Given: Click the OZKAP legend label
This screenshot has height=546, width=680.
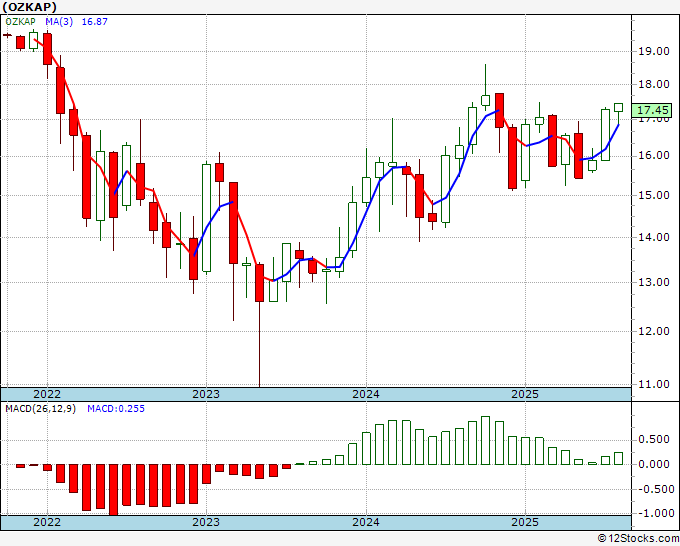Looking at the screenshot, I should (x=20, y=22).
